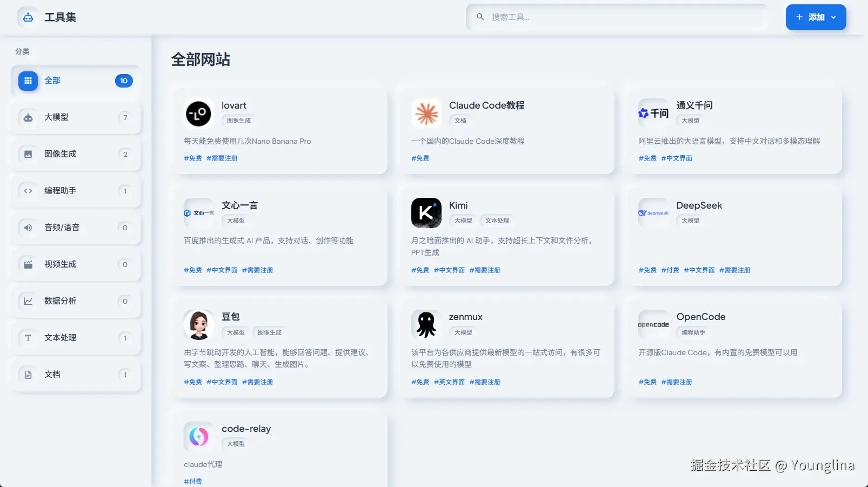Open the DeepSeek logo
Viewport: 868px width, 487px height.
[653, 213]
